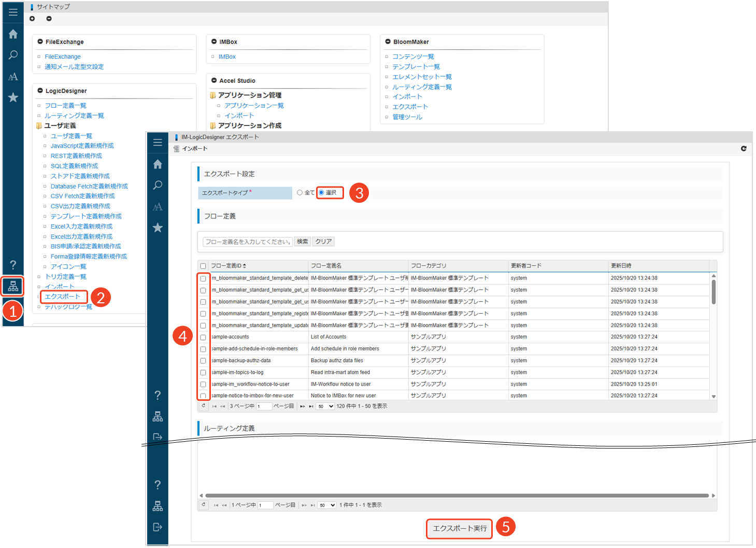Click the favorites star icon in left sidebar
Screen dimensions: 756x548
13,97
